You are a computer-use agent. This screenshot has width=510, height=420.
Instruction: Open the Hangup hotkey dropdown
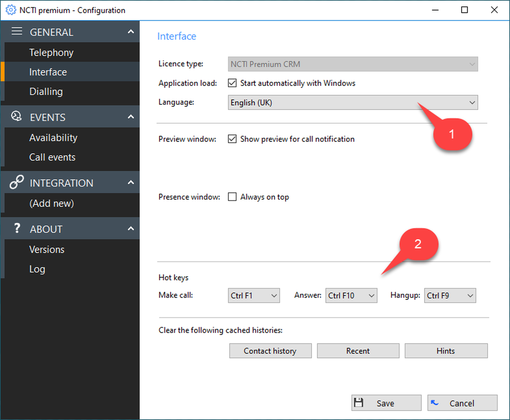(x=470, y=295)
